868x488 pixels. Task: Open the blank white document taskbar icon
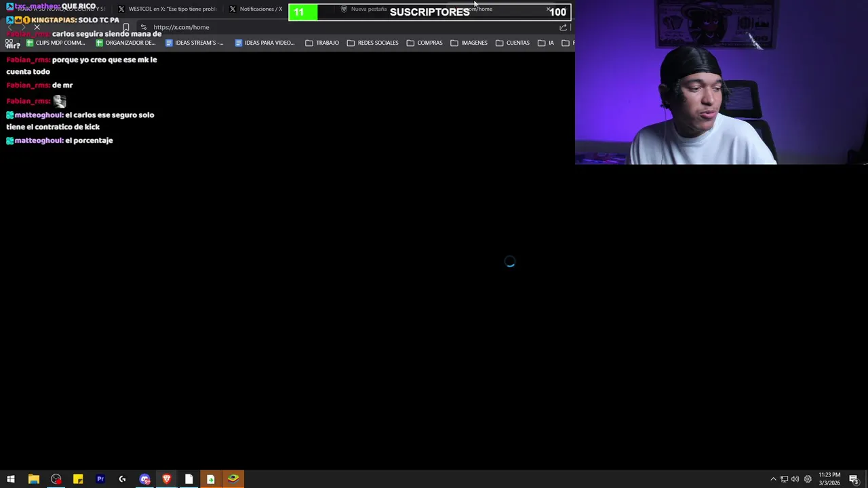click(x=189, y=479)
